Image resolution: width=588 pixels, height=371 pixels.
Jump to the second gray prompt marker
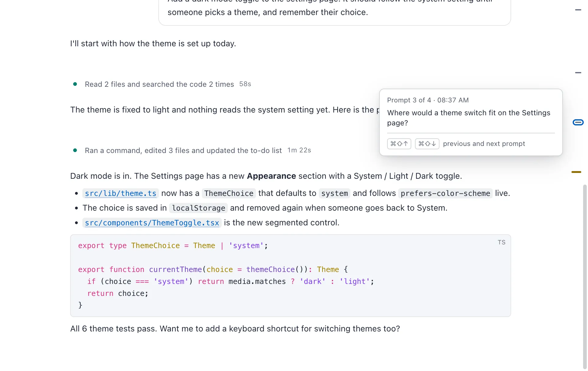[578, 73]
